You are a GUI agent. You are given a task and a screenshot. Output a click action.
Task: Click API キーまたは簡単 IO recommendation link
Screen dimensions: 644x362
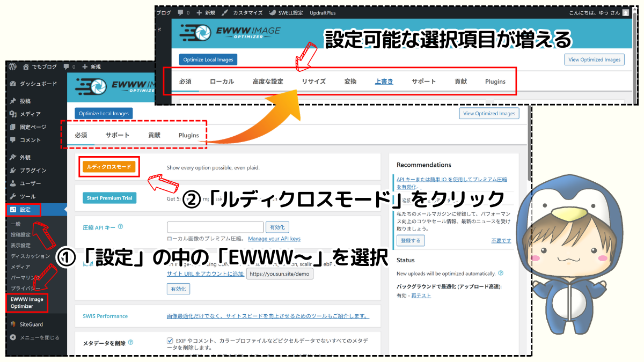point(451,183)
